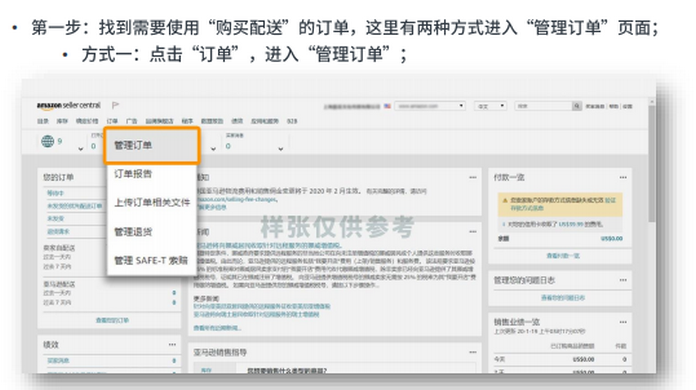This screenshot has height=390, width=696.
Task: Click the selling-fee-changes URL link
Action: [237, 200]
